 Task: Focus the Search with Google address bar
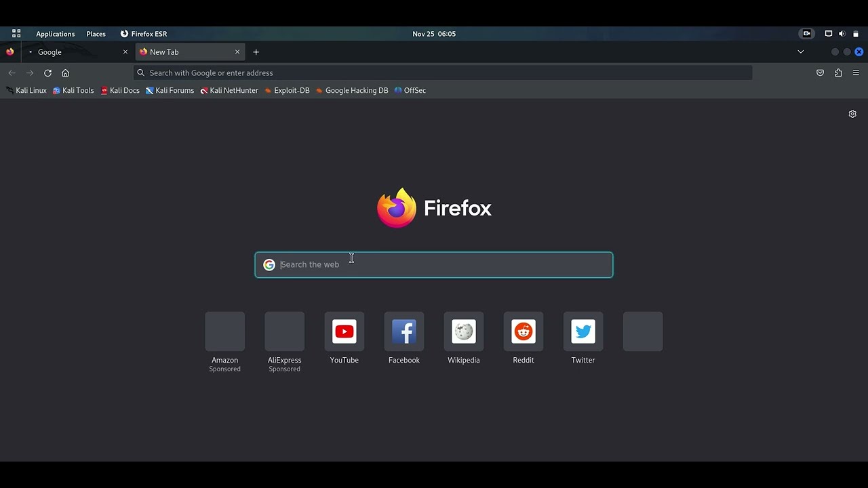[x=443, y=73]
